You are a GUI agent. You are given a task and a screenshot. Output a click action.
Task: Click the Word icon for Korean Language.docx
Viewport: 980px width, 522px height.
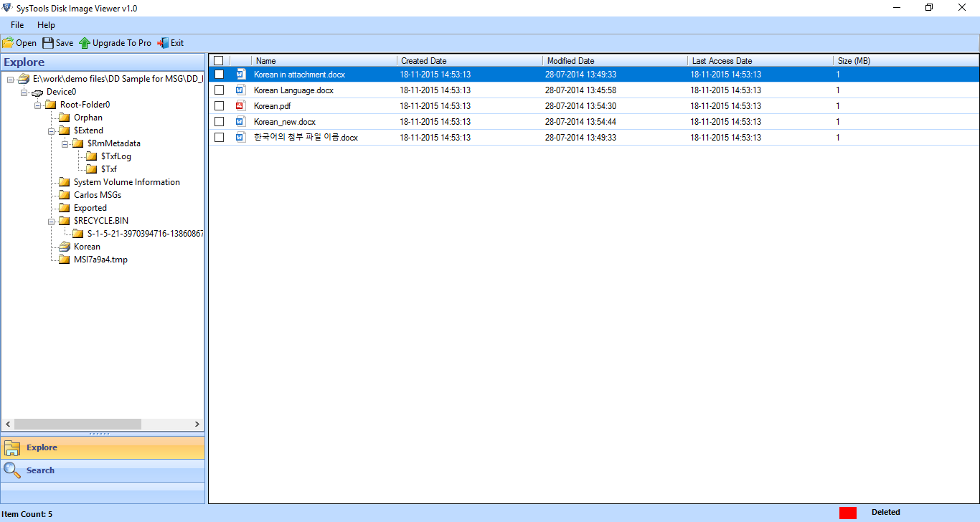click(240, 90)
